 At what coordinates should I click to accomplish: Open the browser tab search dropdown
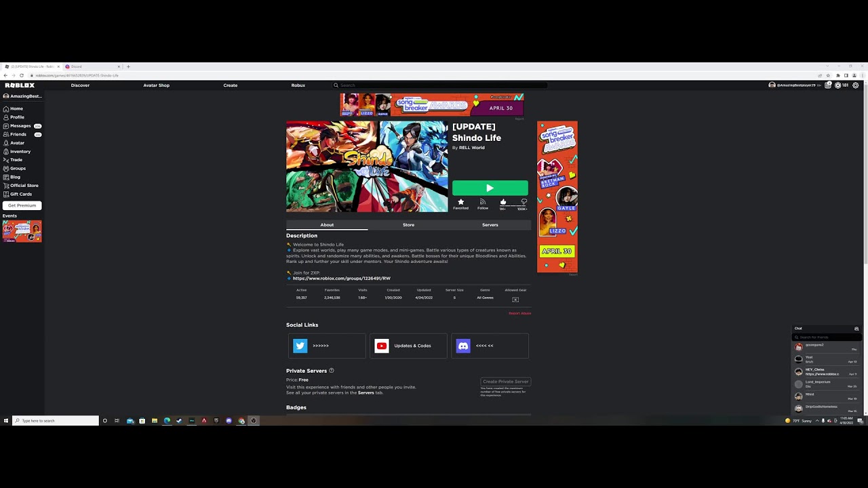click(x=827, y=66)
